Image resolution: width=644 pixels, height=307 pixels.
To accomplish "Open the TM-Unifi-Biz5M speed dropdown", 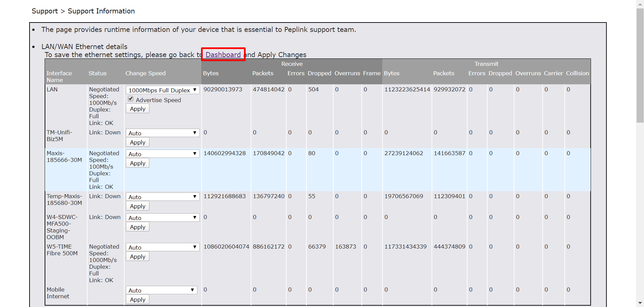I will point(162,133).
